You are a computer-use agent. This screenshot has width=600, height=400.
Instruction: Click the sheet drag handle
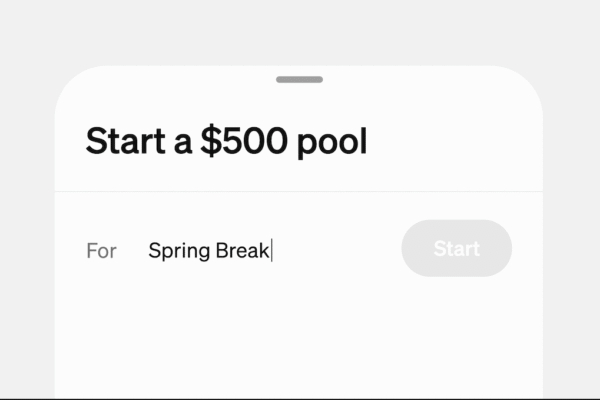(x=299, y=79)
